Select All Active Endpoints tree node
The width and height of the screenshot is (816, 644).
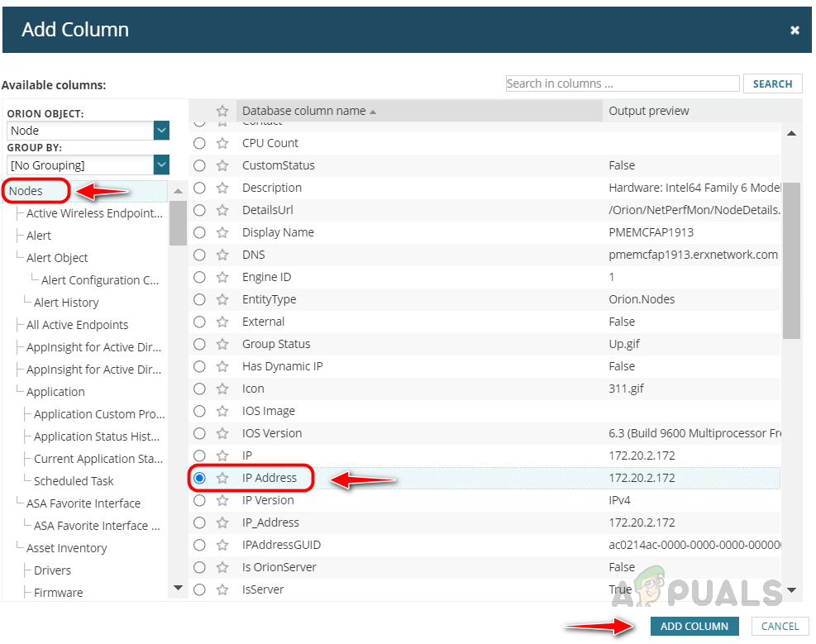[x=77, y=325]
